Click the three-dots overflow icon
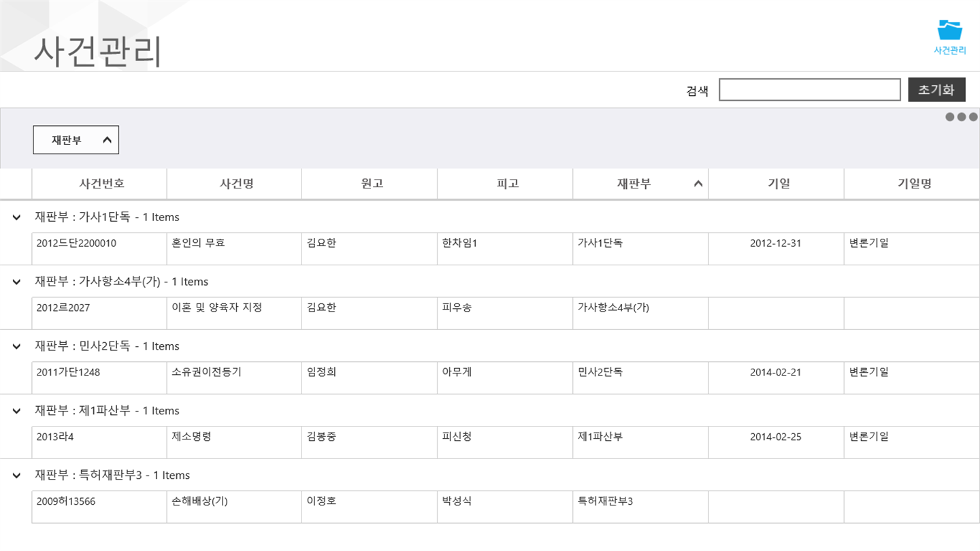Screen dimensions: 980x551 coord(961,117)
